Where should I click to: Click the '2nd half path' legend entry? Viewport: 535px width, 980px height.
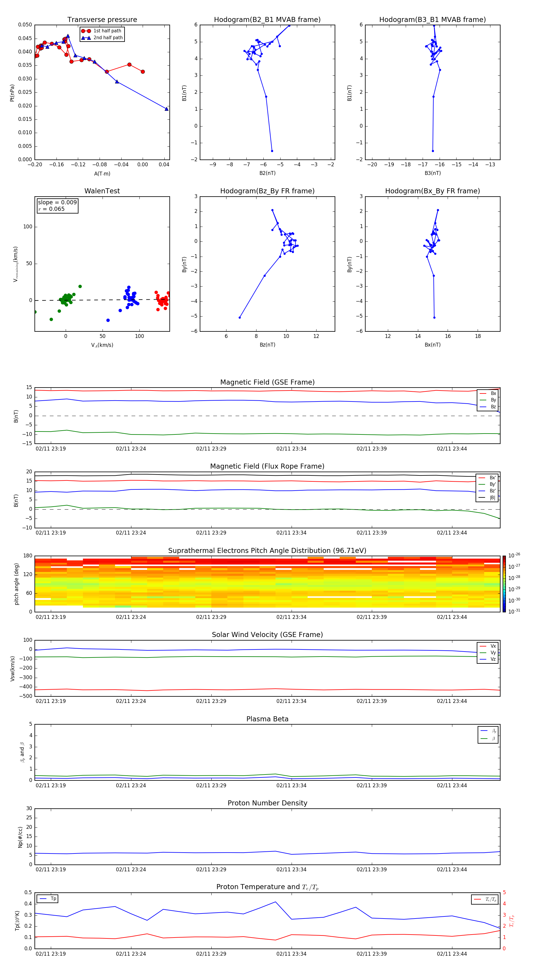(102, 38)
